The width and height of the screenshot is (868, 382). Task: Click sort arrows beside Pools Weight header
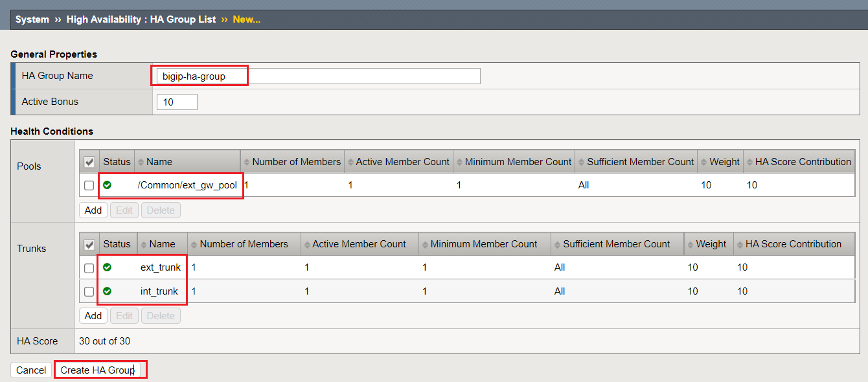click(704, 162)
